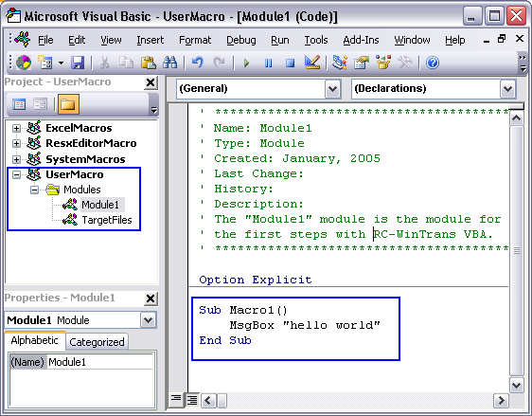Select the ExcelMacros project item

(79, 128)
